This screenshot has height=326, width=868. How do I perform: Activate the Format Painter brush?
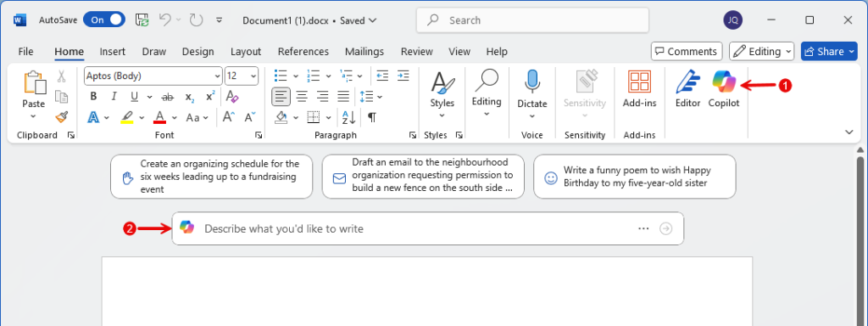point(61,117)
